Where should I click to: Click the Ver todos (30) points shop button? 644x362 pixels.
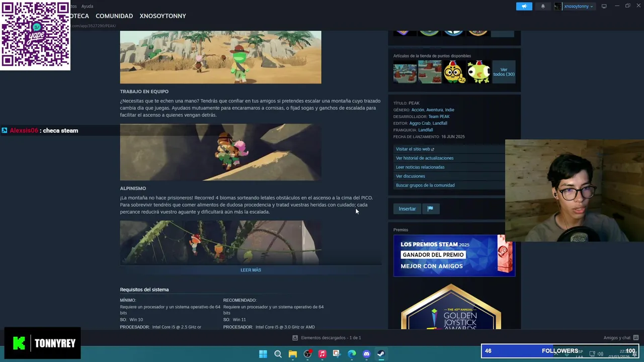coord(504,72)
